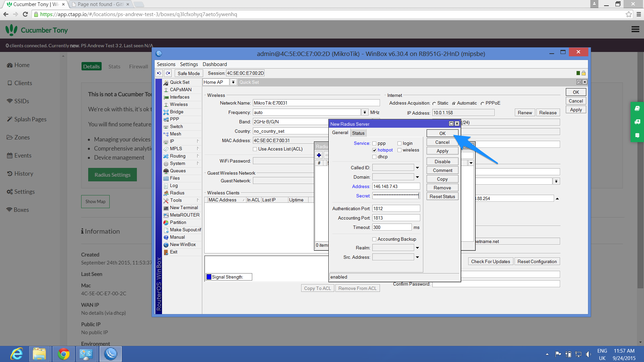
Task: Open MetaROUTER in sidebar
Action: pyautogui.click(x=184, y=215)
